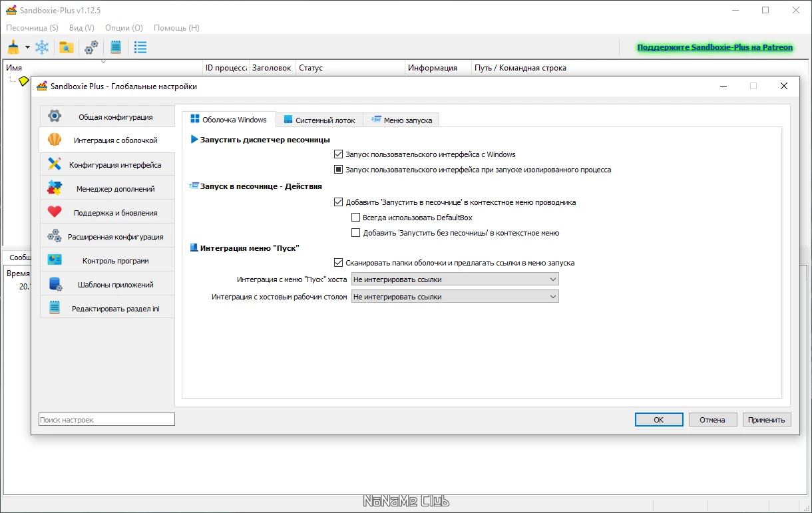Click the list view toolbar icon
The width and height of the screenshot is (812, 513).
click(x=140, y=47)
